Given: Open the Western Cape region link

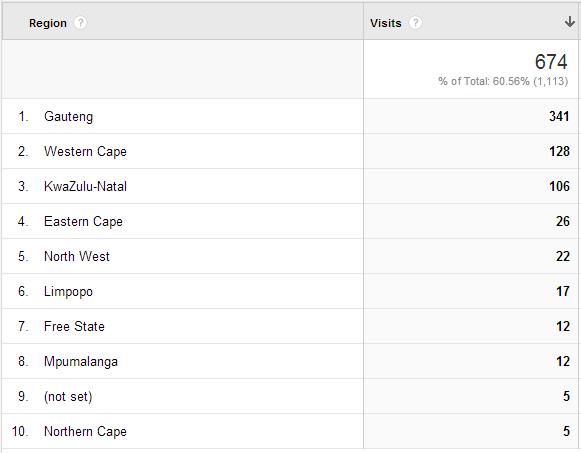Looking at the screenshot, I should click(85, 151).
